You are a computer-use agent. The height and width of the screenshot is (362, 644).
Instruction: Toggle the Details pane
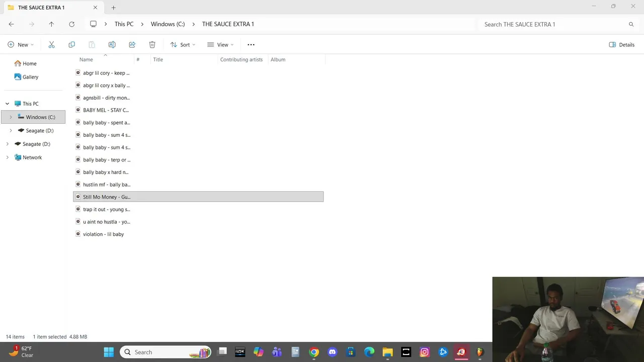(x=622, y=45)
